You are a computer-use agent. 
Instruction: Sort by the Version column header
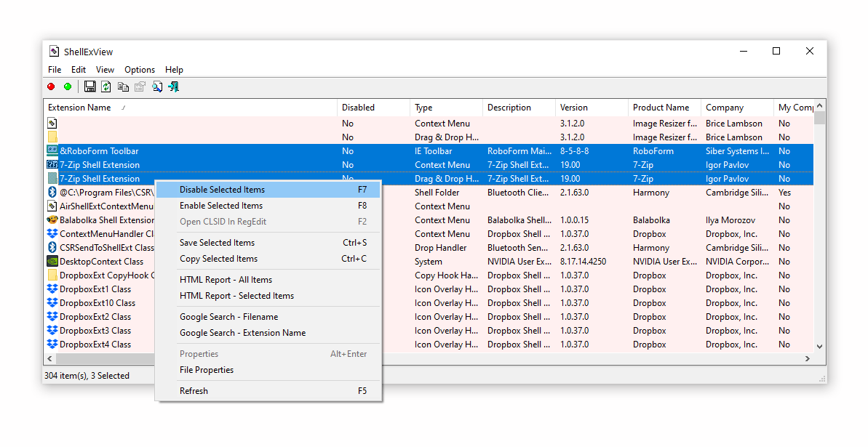pyautogui.click(x=592, y=108)
